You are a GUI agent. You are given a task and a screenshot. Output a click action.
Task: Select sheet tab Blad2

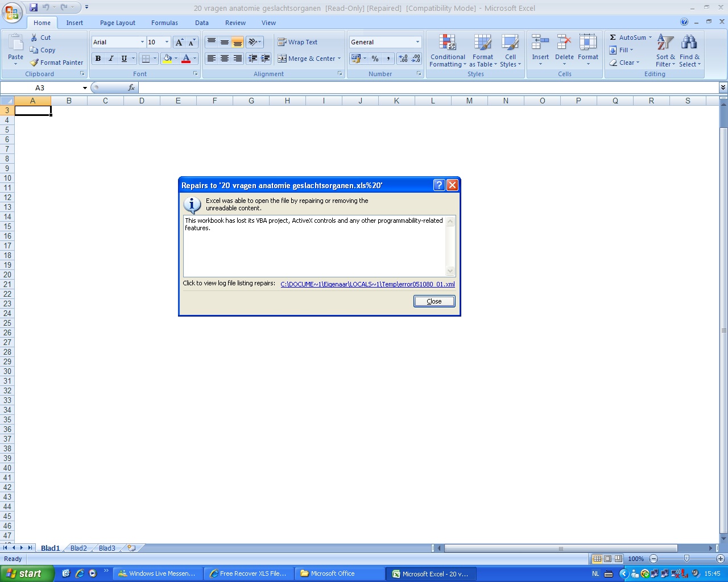coord(78,548)
